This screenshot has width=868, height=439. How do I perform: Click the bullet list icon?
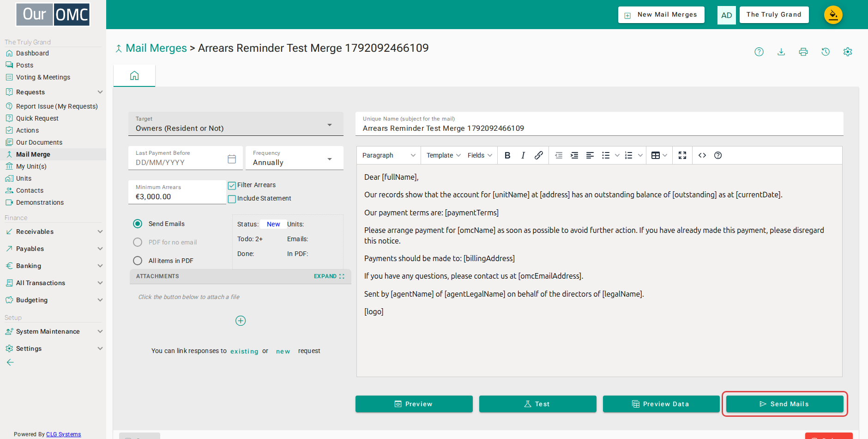pos(606,155)
